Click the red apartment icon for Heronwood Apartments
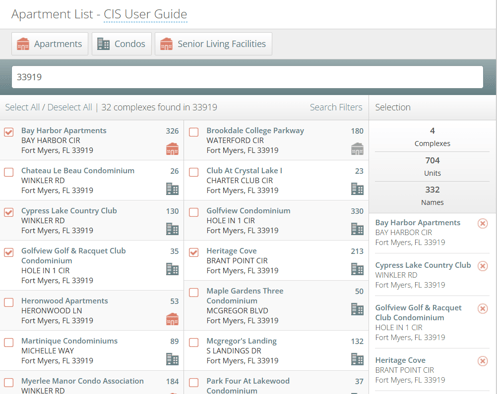This screenshot has height=394, width=497. pyautogui.click(x=172, y=319)
